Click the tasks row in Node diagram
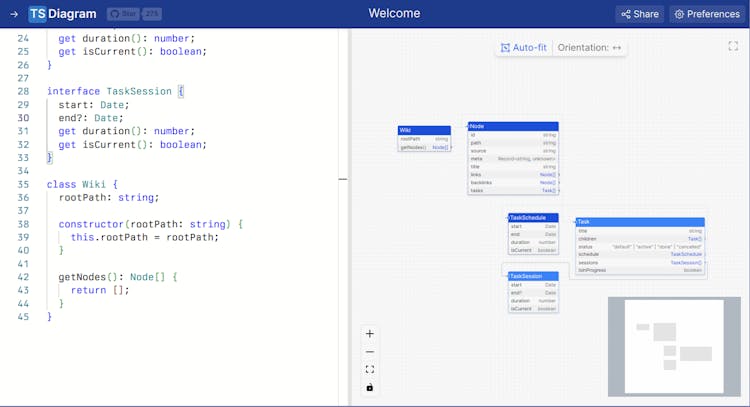Screen dimensions: 750x407 tap(513, 190)
